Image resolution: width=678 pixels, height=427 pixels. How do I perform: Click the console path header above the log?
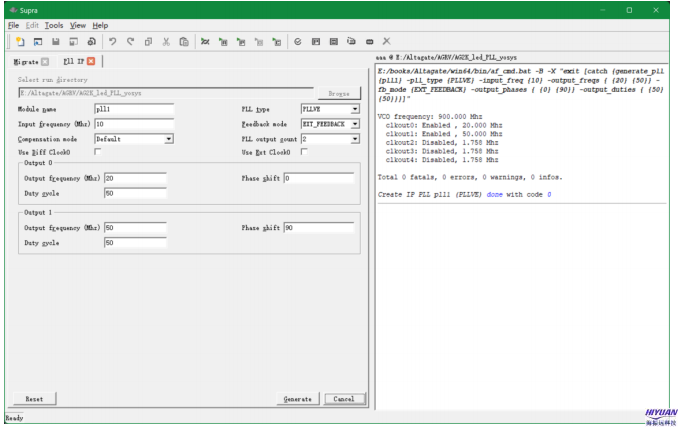tap(446, 57)
